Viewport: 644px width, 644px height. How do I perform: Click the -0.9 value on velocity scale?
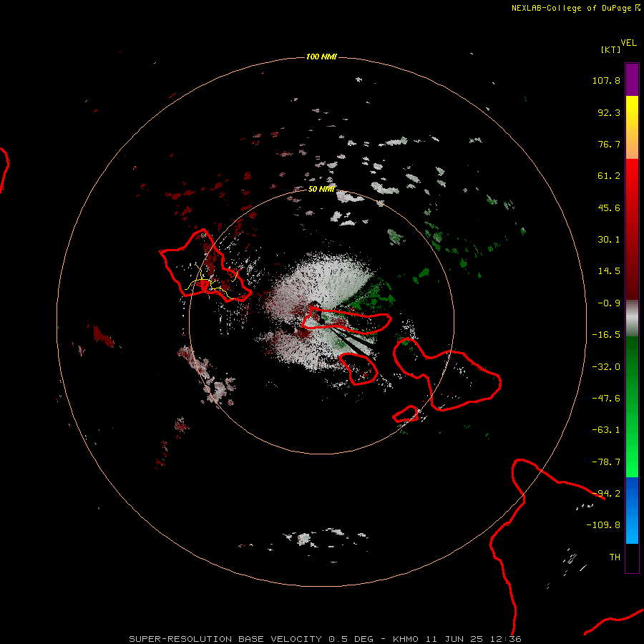(609, 303)
